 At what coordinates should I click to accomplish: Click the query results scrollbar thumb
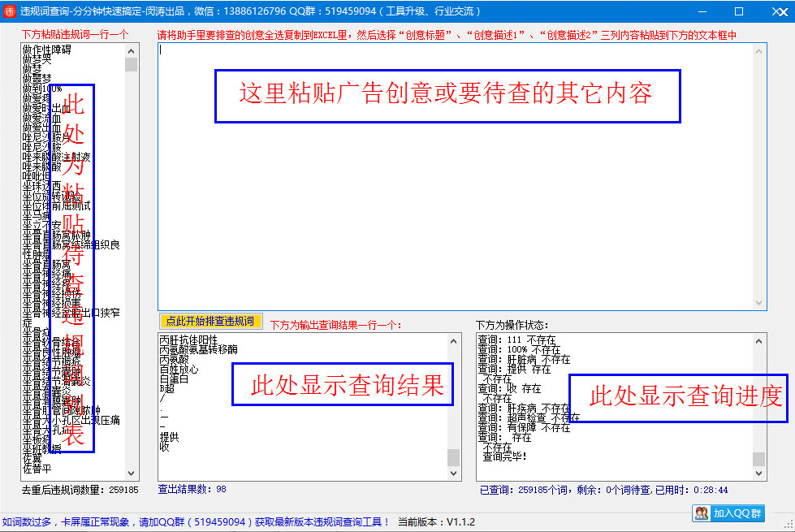(x=454, y=457)
